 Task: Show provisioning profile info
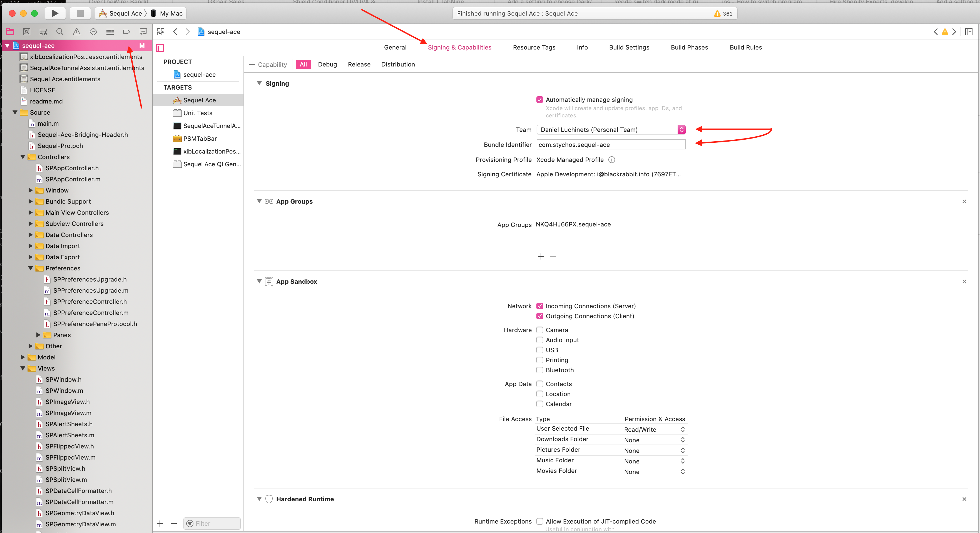tap(612, 160)
